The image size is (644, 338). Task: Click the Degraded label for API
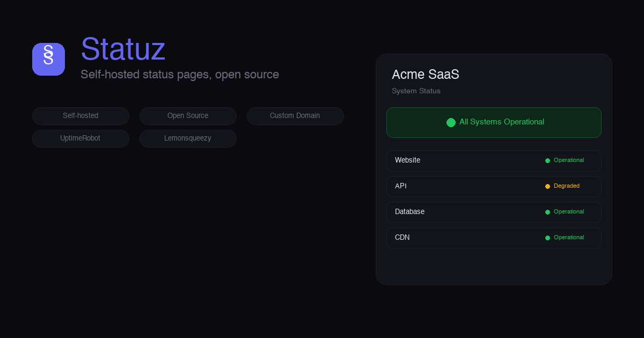567,186
